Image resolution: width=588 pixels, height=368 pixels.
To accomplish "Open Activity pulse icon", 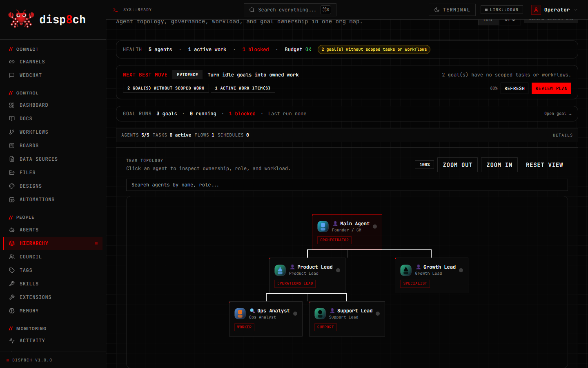I will coord(12,341).
